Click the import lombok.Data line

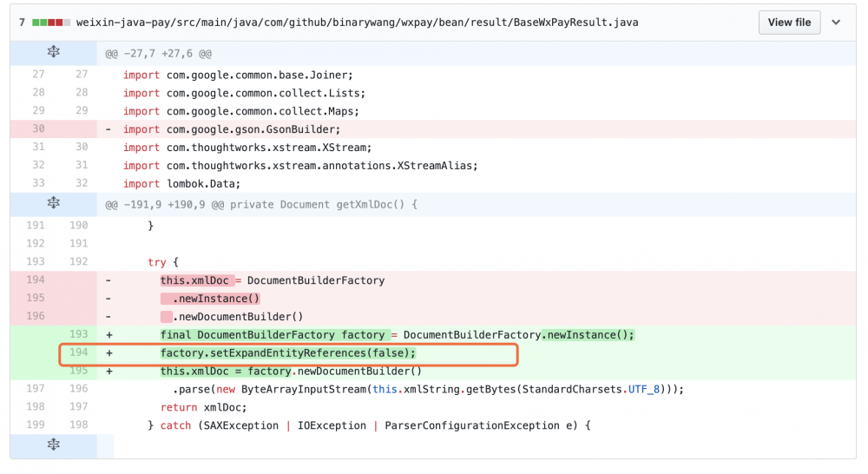[181, 184]
